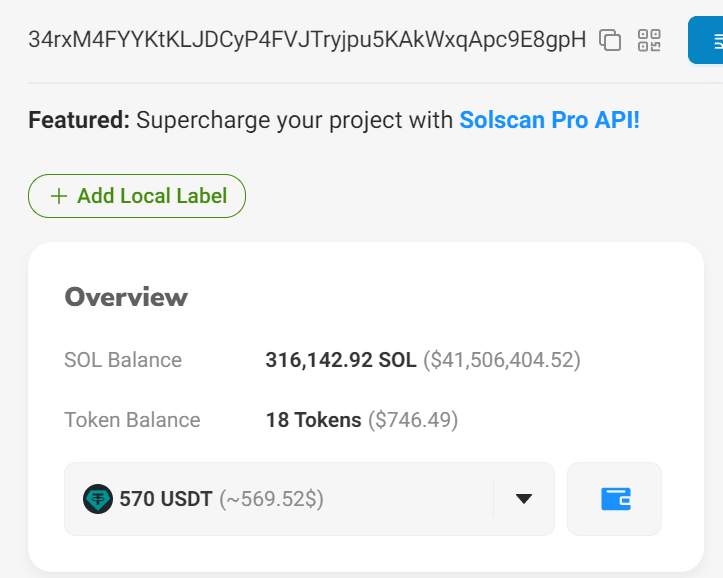The image size is (723, 578).
Task: Click the ($746.49) token balance value
Action: 413,420
